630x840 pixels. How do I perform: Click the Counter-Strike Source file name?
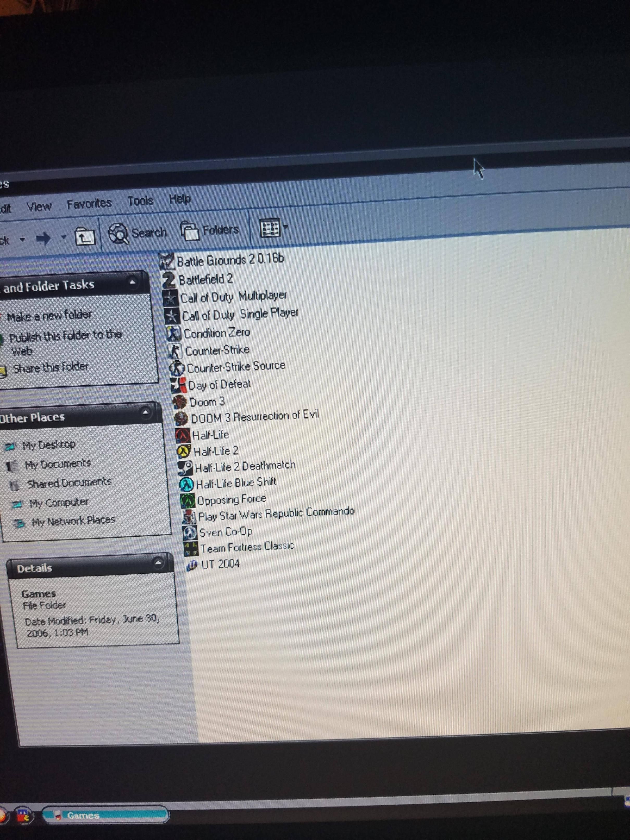click(x=236, y=367)
